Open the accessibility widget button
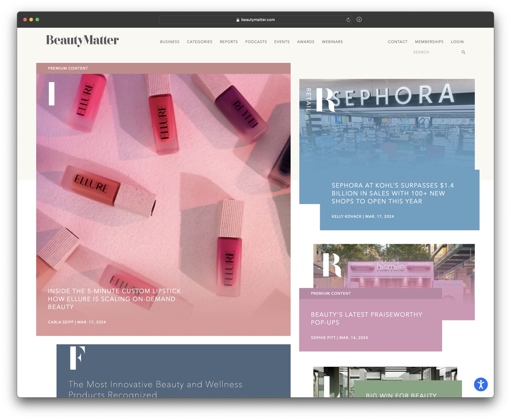 pyautogui.click(x=480, y=384)
